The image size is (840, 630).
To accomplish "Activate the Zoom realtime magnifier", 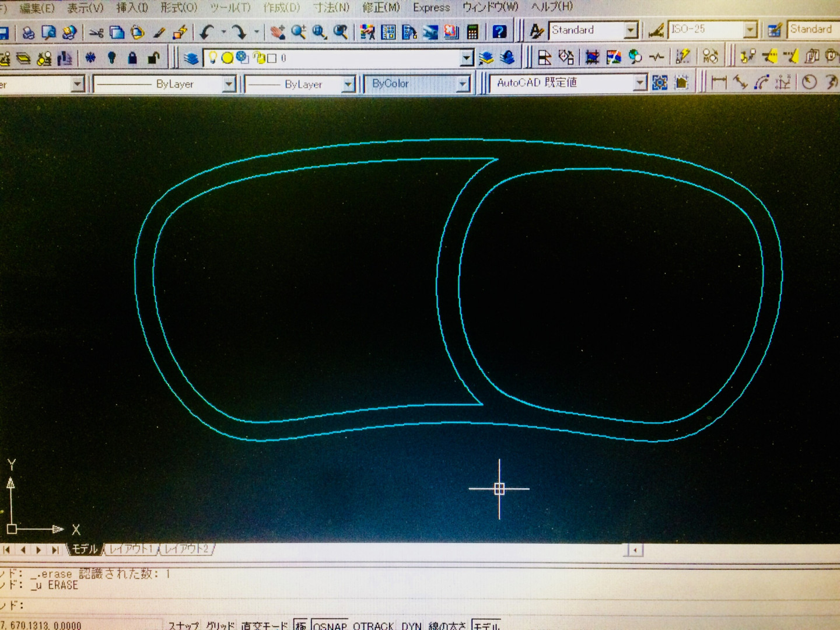I will (x=299, y=32).
